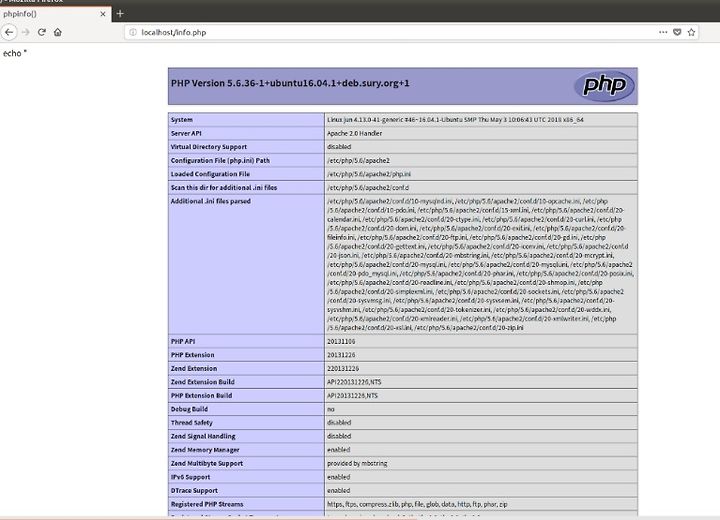Click the 'Debug Build' row label
This screenshot has height=520, width=720.
[x=189, y=409]
